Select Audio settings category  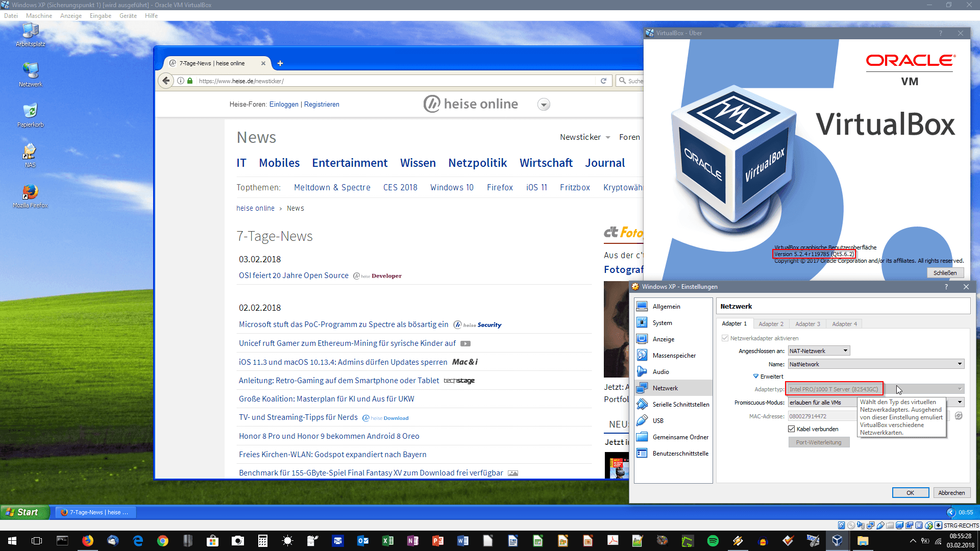(673, 372)
